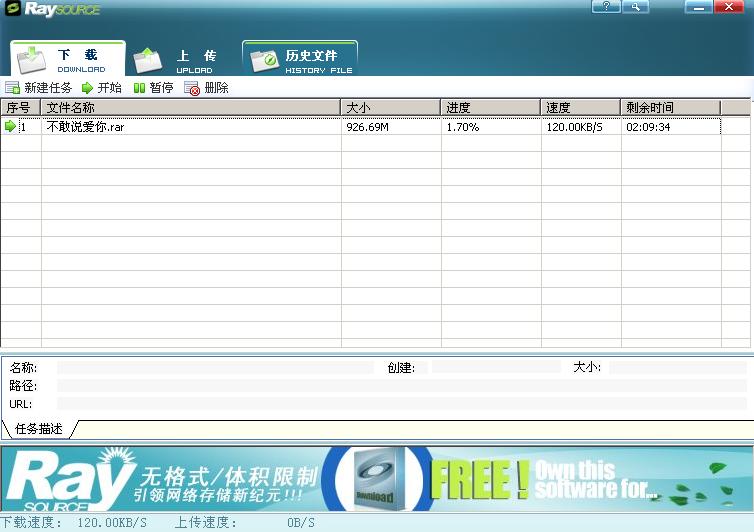The image size is (754, 532).
Task: Select the 任务描述 tab at bottom
Action: pos(39,429)
